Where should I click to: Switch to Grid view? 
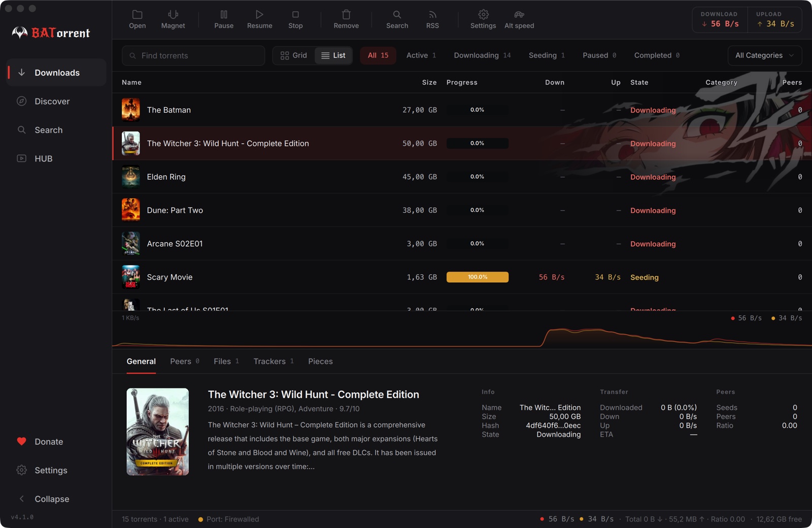(x=294, y=55)
